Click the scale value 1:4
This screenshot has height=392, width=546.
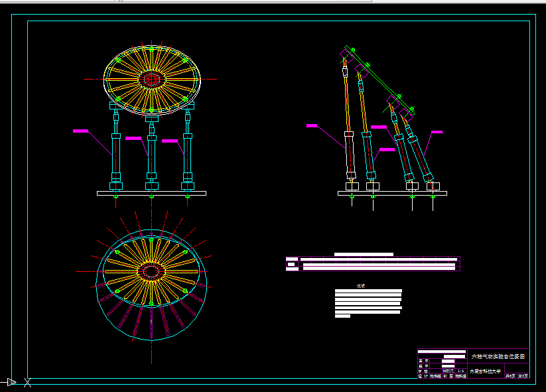[x=460, y=371]
